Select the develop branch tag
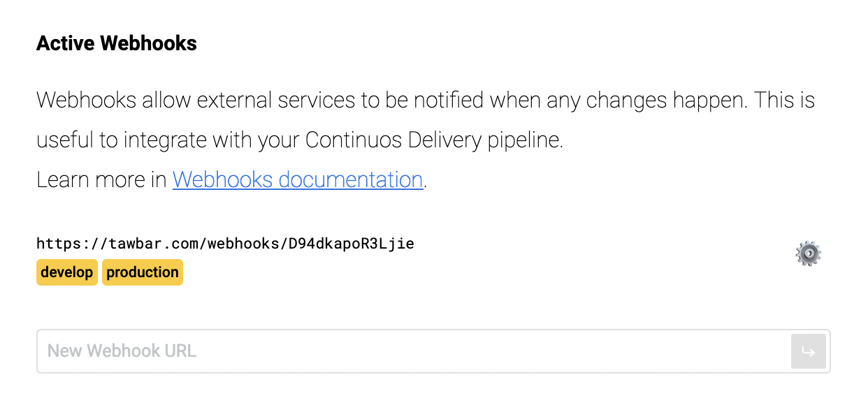868x405 pixels. (66, 272)
